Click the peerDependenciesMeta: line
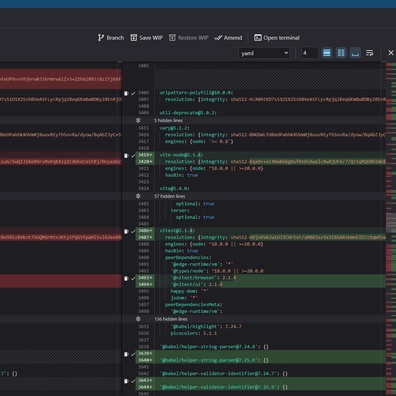This screenshot has width=396, height=396. [194, 304]
